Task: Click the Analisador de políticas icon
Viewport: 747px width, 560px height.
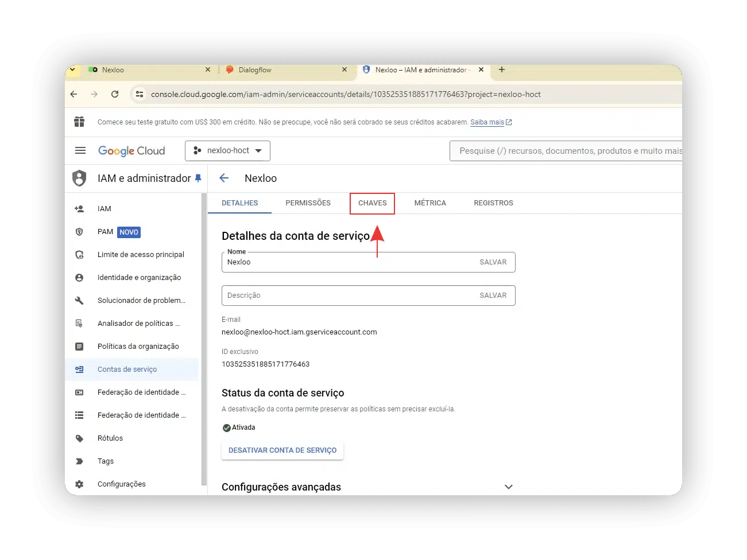Action: (x=79, y=324)
